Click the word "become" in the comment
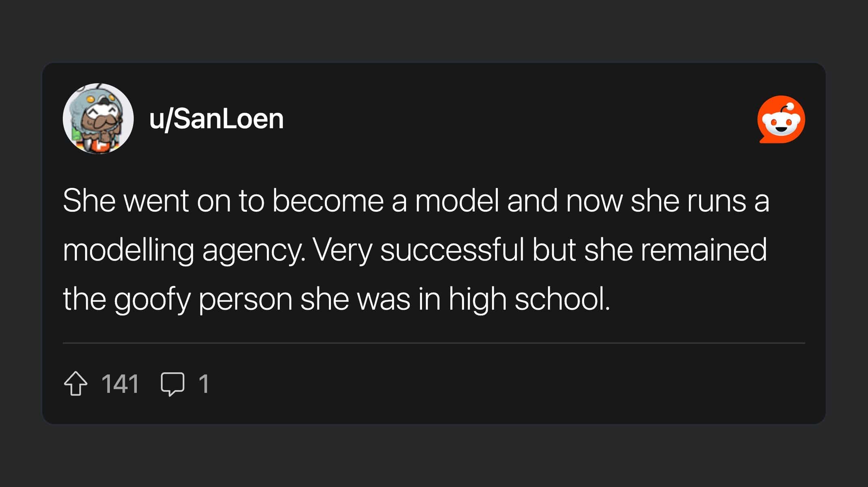The width and height of the screenshot is (868, 487). pyautogui.click(x=328, y=201)
